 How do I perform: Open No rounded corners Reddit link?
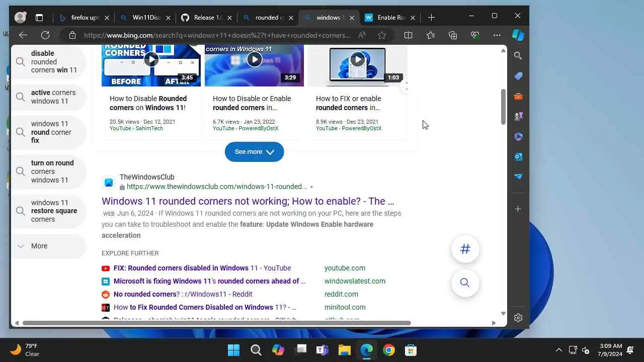183,294
